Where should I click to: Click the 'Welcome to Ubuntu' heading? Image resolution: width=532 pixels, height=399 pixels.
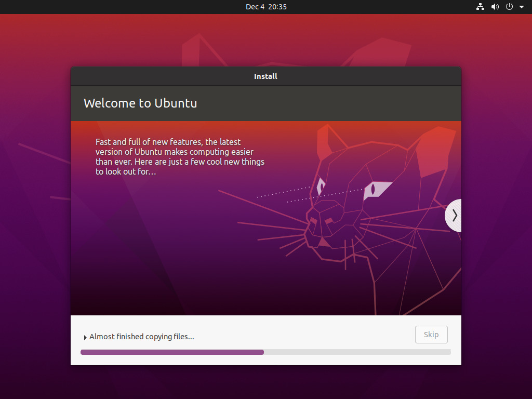(x=140, y=103)
